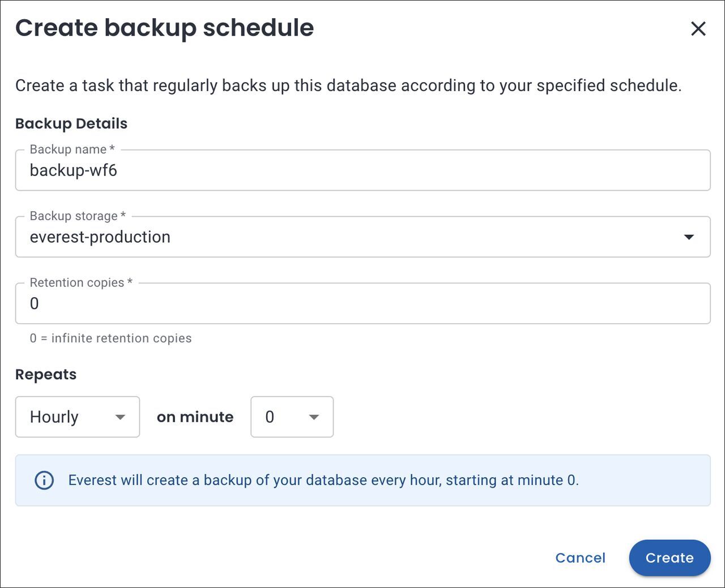Click the Cancel button
Viewport: 725px width, 588px height.
tap(580, 557)
